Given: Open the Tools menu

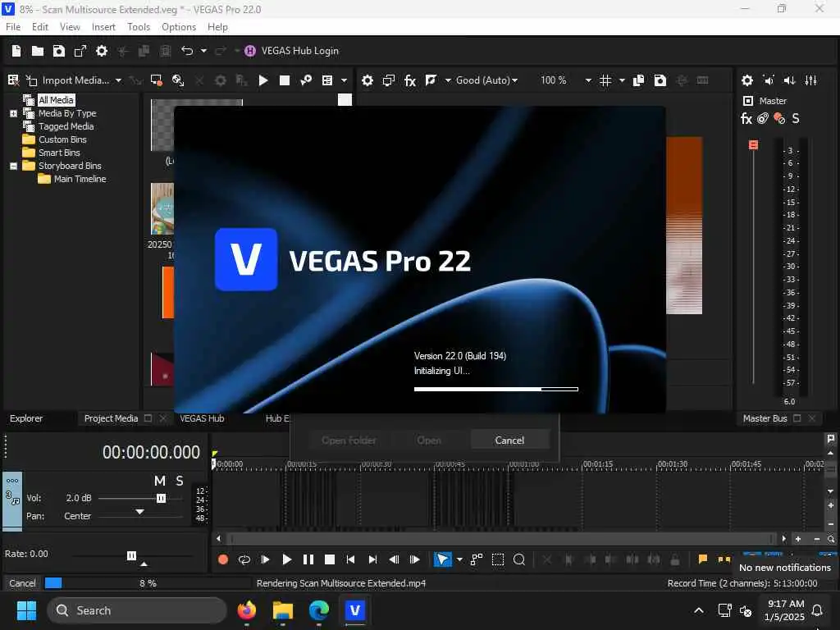Looking at the screenshot, I should tap(138, 27).
